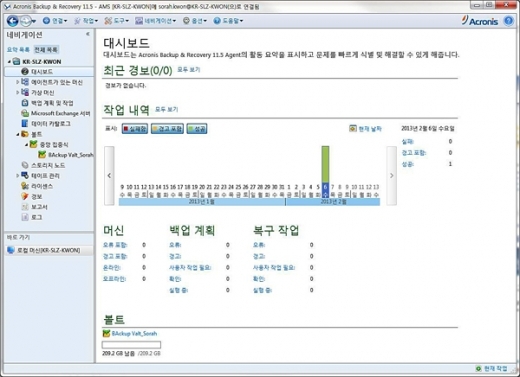Click 실행 중: under 복구 작업
The image size is (520, 377).
(x=262, y=290)
